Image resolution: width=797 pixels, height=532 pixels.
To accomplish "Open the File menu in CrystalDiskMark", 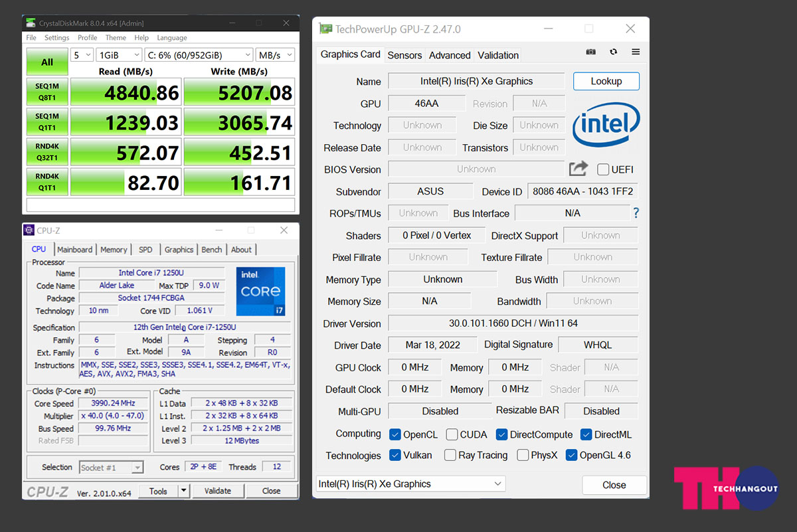I will 31,38.
